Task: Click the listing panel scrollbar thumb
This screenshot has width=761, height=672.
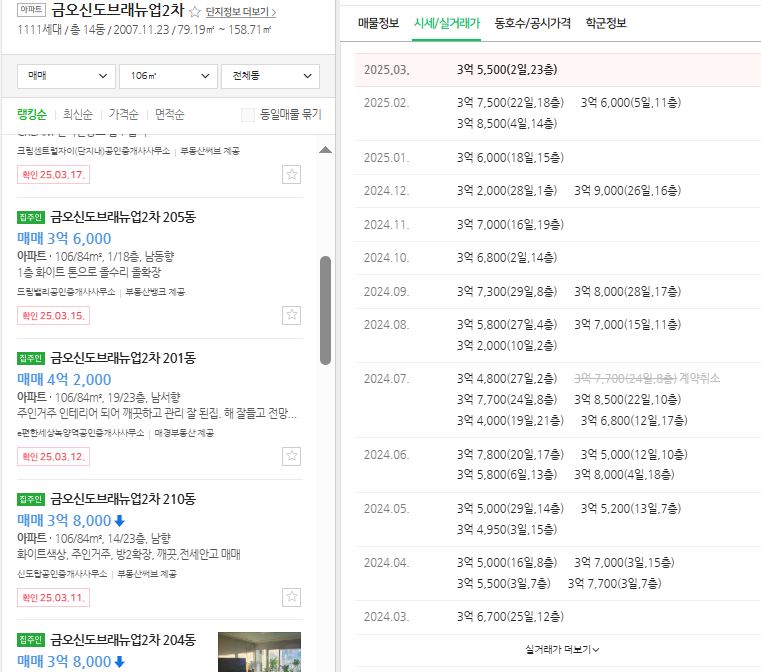Action: click(325, 311)
